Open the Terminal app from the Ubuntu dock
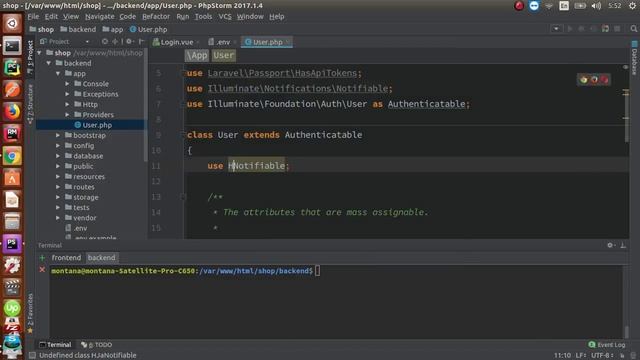640x360 pixels. point(12,46)
